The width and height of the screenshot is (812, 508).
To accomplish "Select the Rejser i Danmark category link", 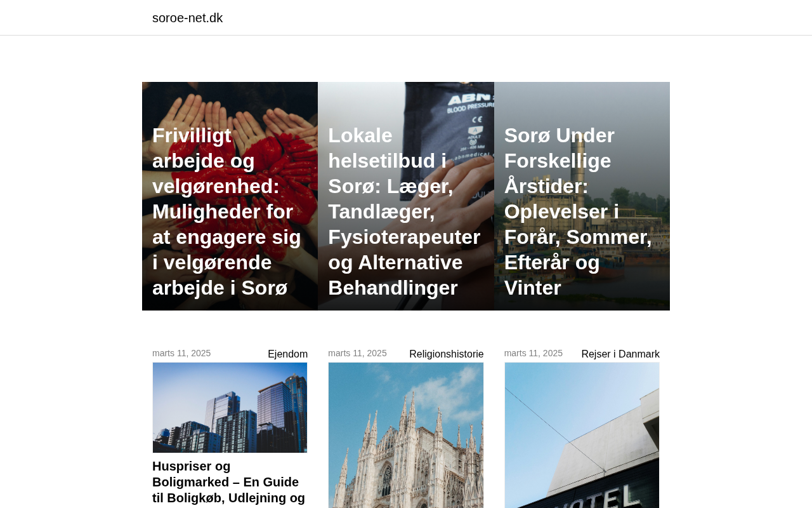I will tap(620, 354).
